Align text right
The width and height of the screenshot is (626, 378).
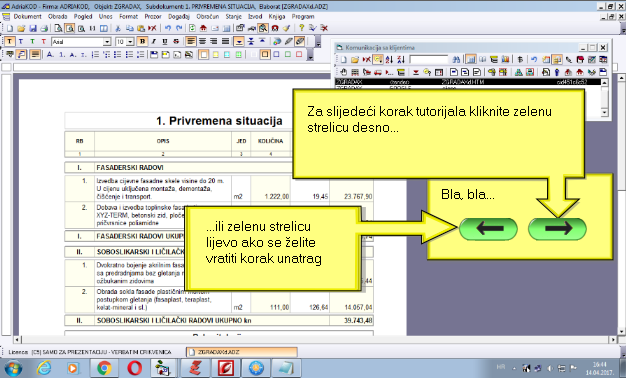click(213, 42)
